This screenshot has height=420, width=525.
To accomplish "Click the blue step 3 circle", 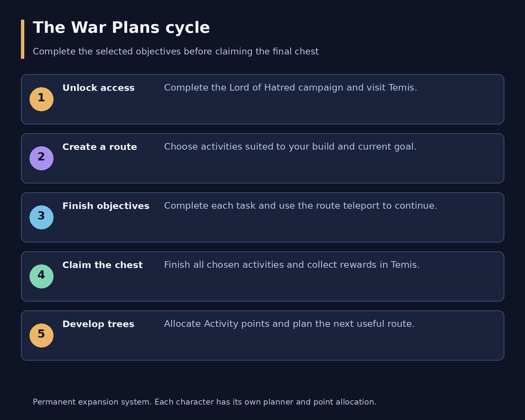I will (x=41, y=218).
